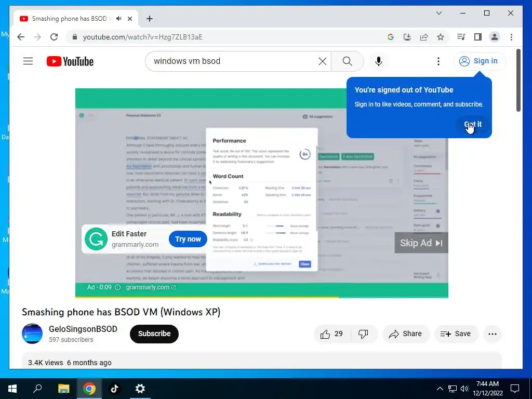Share the video
The image size is (532, 399).
click(x=406, y=334)
